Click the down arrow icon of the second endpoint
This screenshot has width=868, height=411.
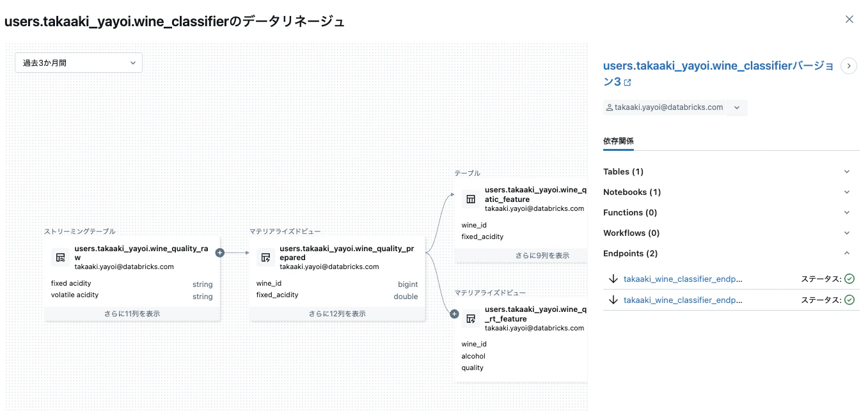(613, 300)
